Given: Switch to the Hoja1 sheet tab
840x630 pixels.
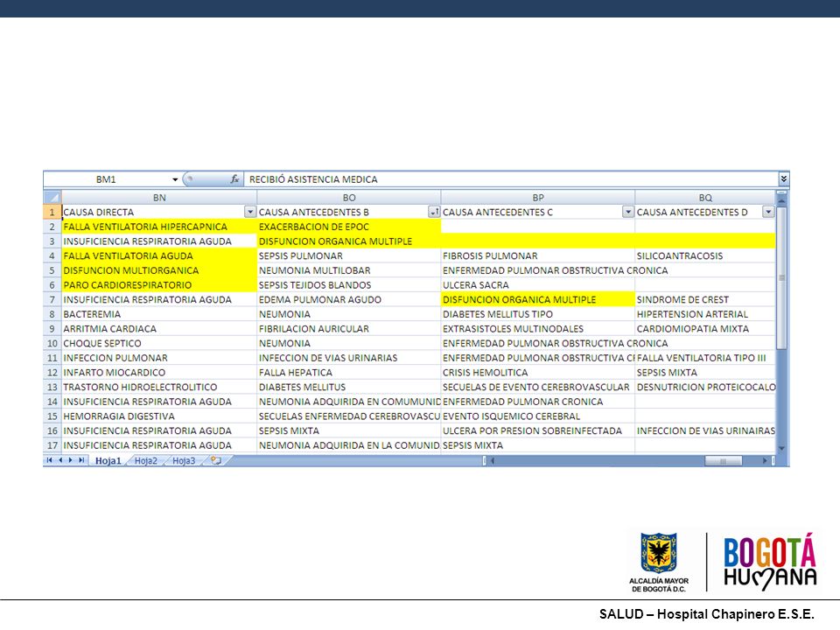Looking at the screenshot, I should 108,461.
